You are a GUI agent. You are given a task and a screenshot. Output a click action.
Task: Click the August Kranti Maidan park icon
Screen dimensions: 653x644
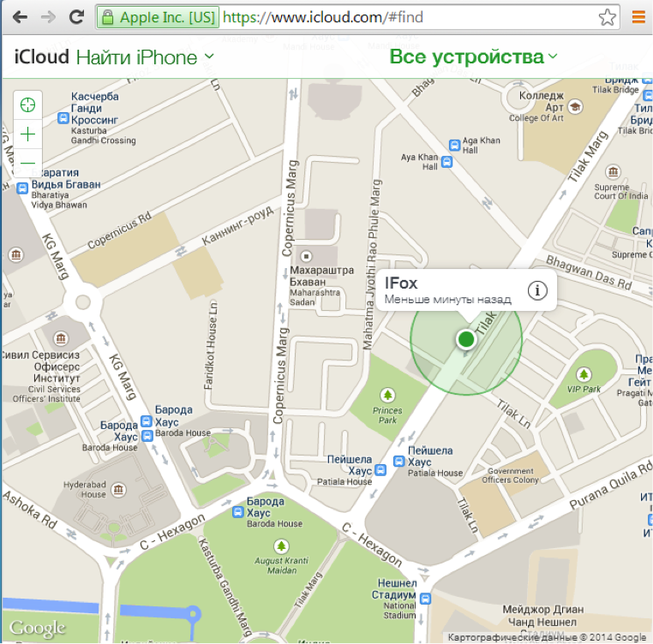(x=281, y=546)
